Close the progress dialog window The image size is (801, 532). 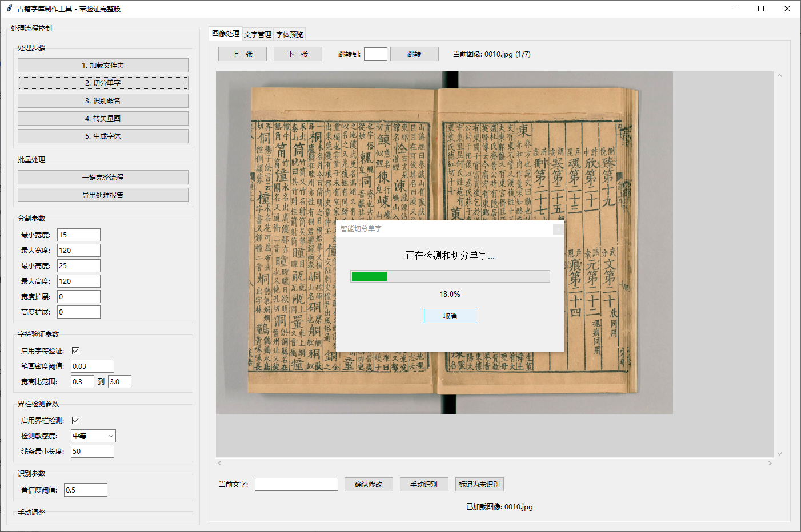click(559, 229)
